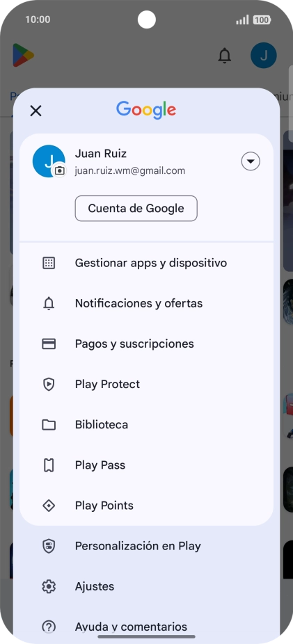The width and height of the screenshot is (293, 644).
Task: Click the Notificaciones y ofertas bell icon
Action: (49, 303)
